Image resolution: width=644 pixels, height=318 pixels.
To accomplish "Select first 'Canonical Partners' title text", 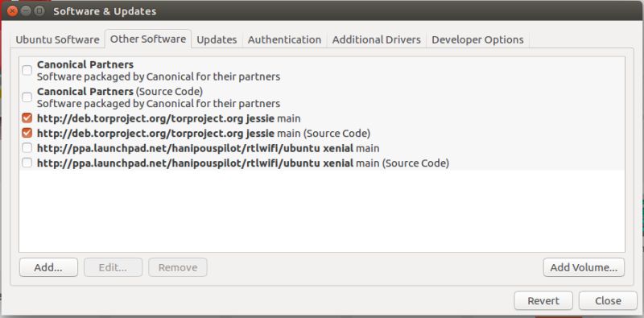I will 85,64.
